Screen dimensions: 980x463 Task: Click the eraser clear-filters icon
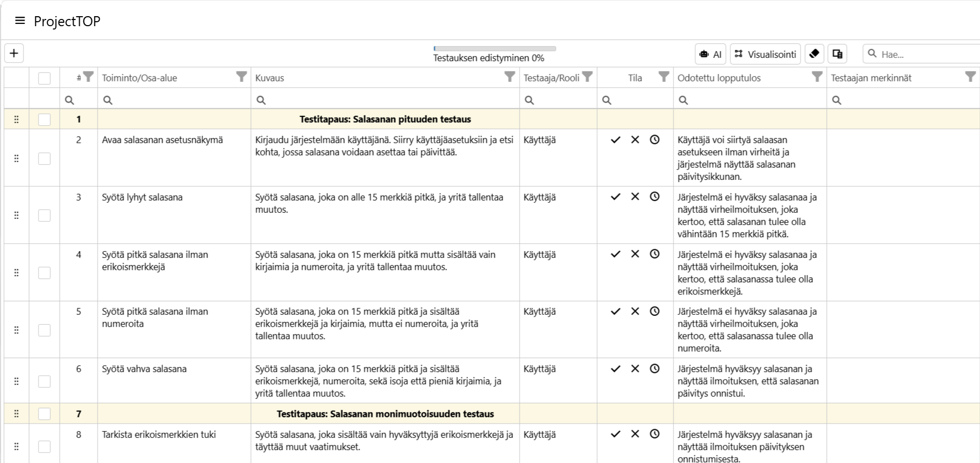814,54
